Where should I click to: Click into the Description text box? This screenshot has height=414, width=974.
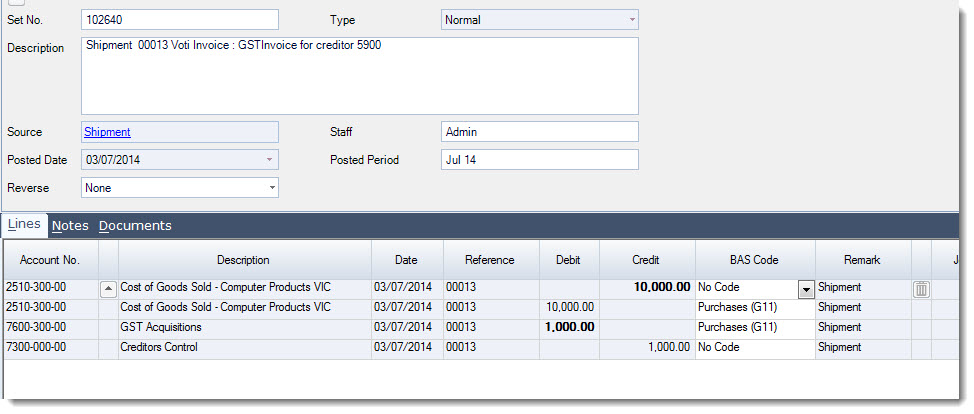click(360, 76)
